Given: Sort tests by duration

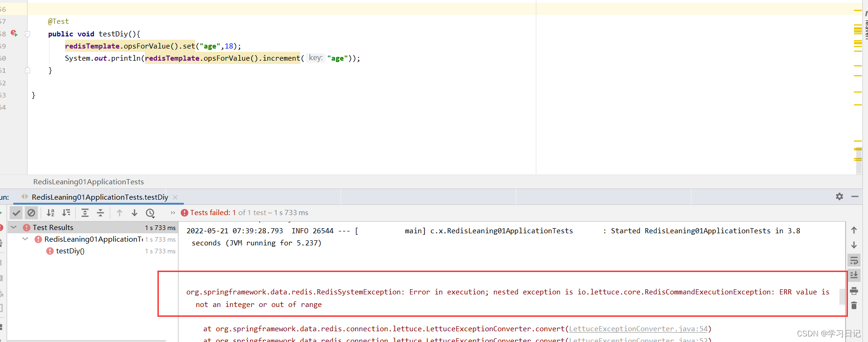Looking at the screenshot, I should 66,213.
